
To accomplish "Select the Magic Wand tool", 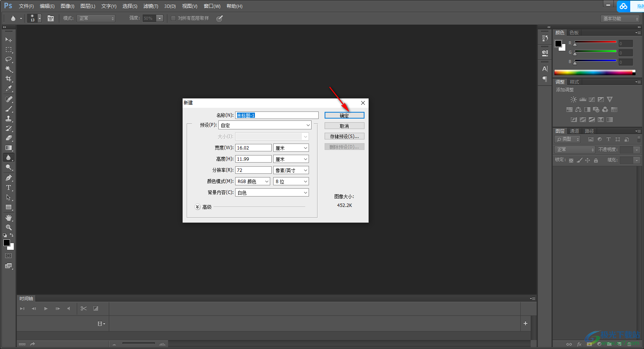I will [x=9, y=69].
